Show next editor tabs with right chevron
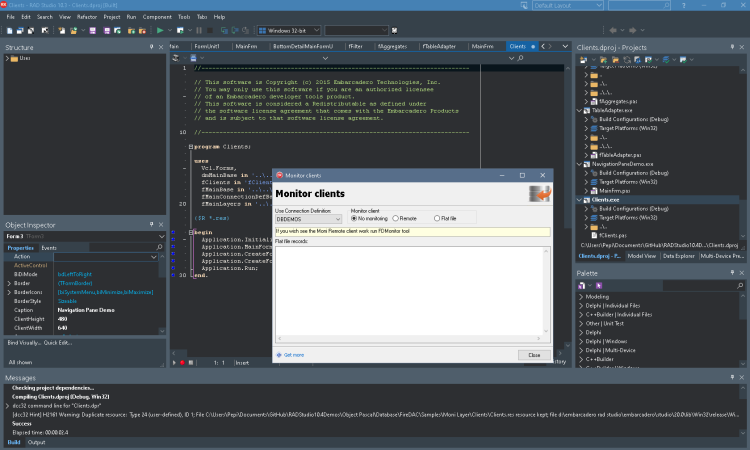Image resolution: width=750 pixels, height=450 pixels. [550, 46]
